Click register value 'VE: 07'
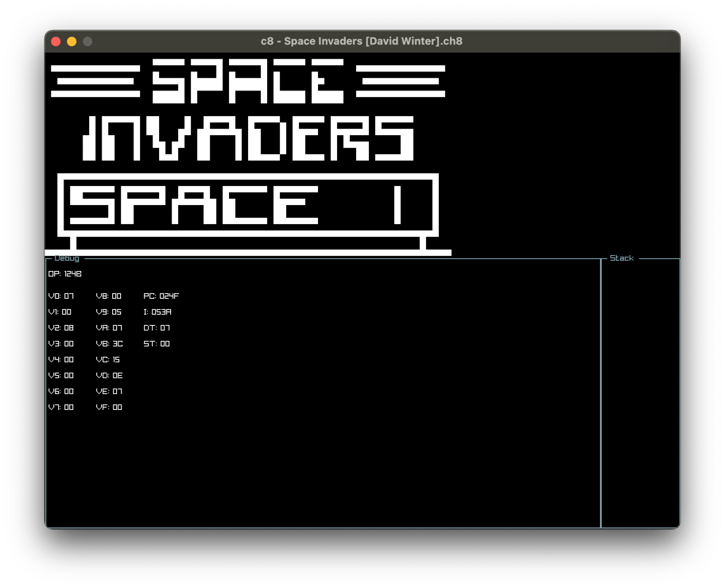 pyautogui.click(x=109, y=391)
